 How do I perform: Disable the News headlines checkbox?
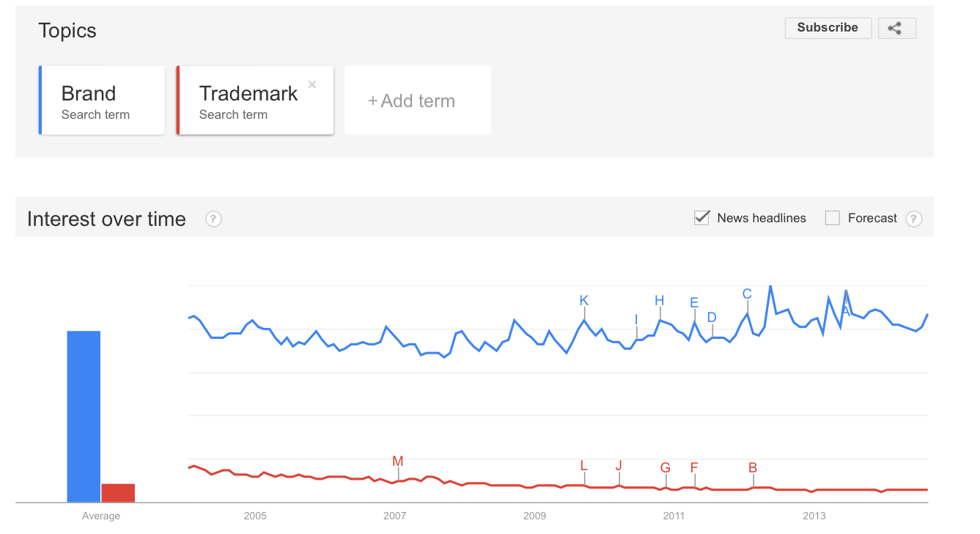(x=702, y=218)
